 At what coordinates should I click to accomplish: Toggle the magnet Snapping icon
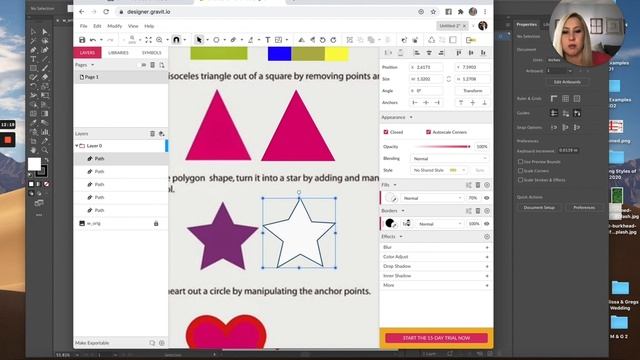176,40
